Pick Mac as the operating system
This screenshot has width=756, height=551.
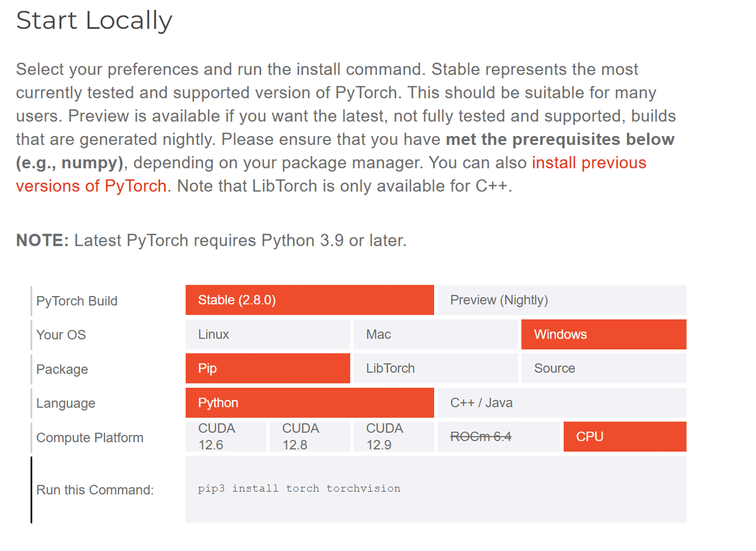435,334
